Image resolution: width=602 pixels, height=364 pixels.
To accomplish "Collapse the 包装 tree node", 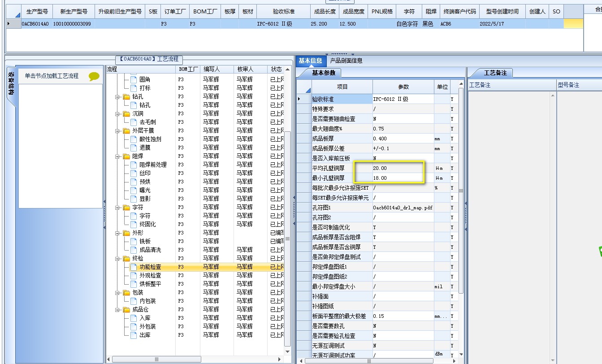I will 118,293.
